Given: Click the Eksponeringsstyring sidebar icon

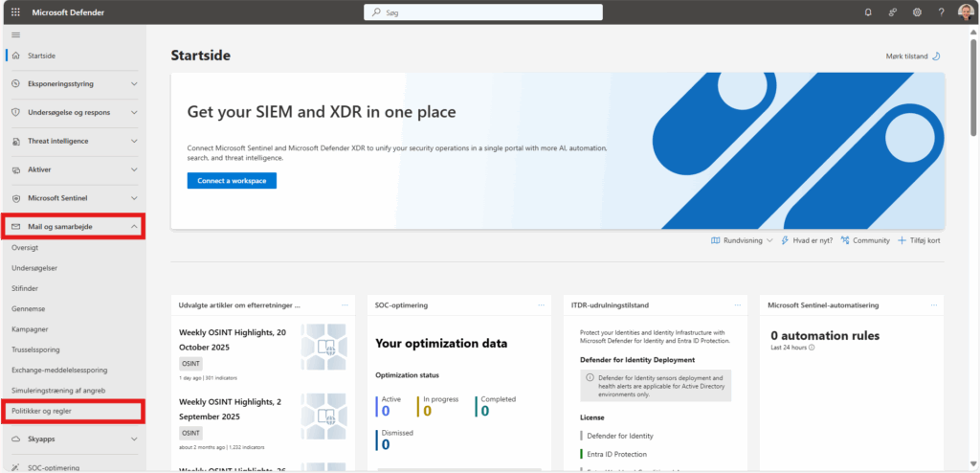Looking at the screenshot, I should pyautogui.click(x=16, y=84).
